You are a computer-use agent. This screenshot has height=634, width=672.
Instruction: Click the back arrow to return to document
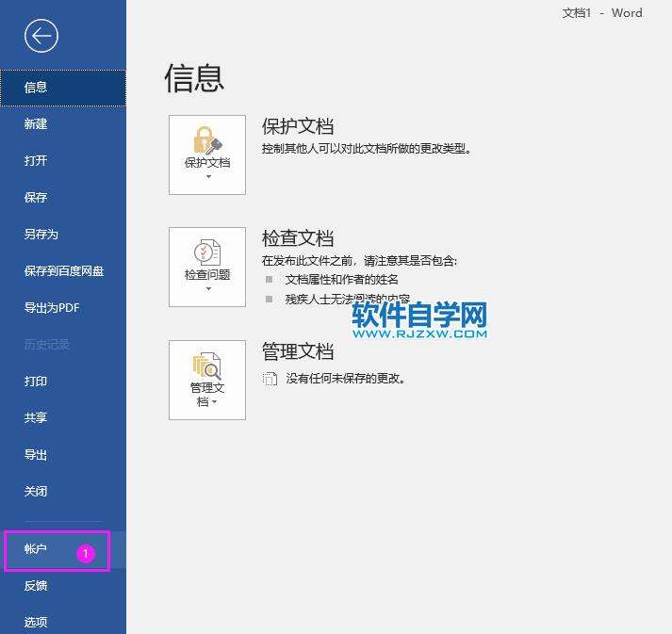(x=41, y=37)
